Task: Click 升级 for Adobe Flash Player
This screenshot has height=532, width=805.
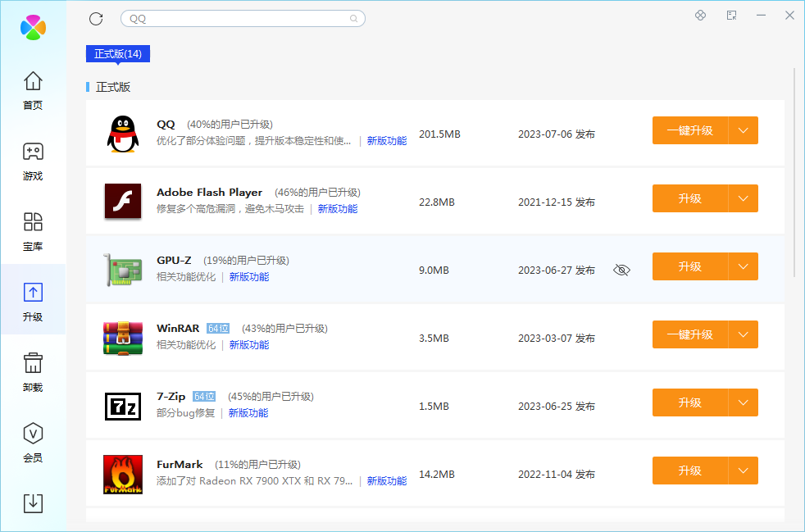Action: 690,198
